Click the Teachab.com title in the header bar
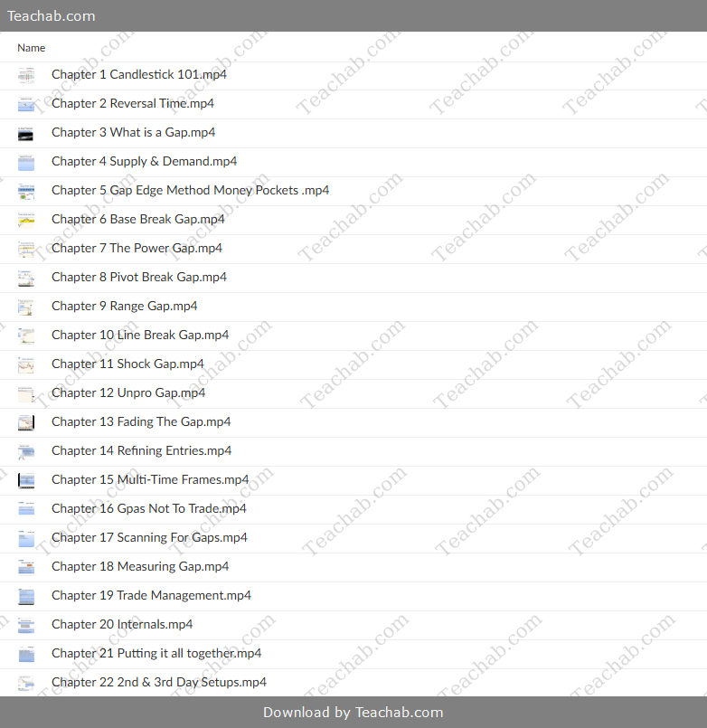This screenshot has height=728, width=707. (x=51, y=15)
